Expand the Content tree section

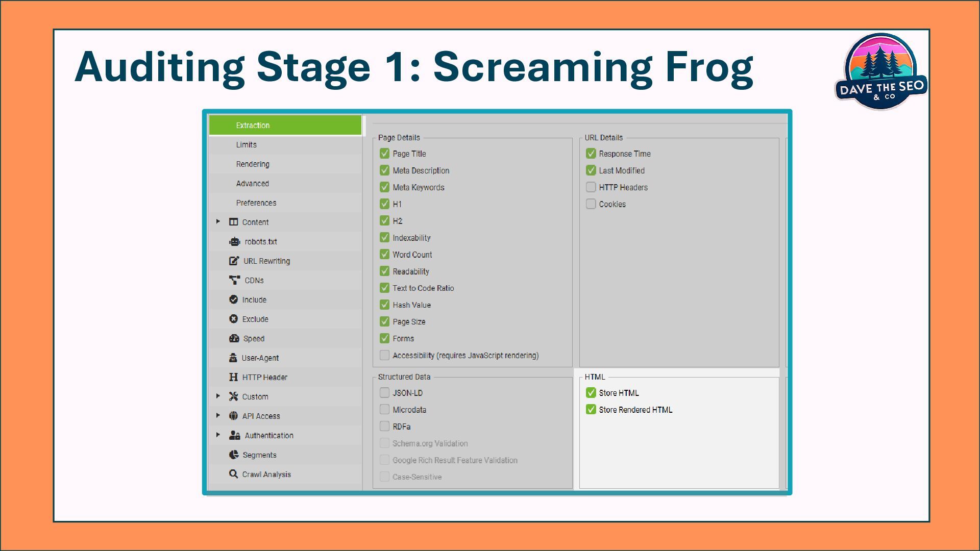(218, 222)
